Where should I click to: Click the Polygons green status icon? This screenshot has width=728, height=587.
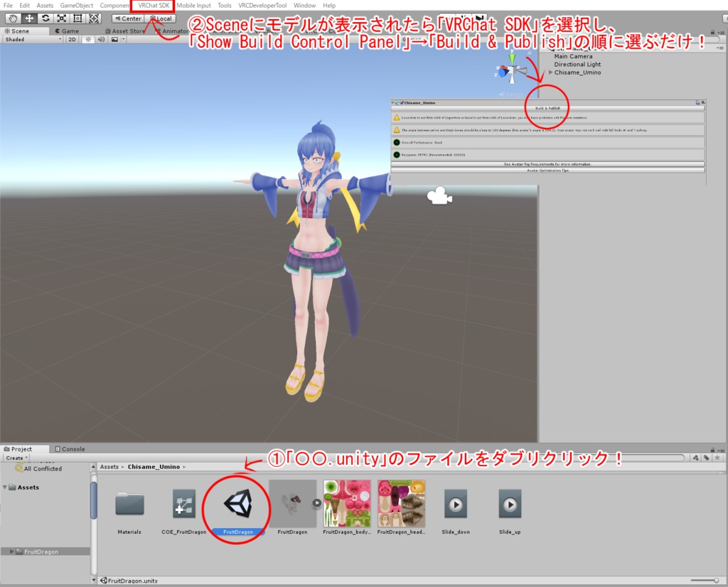(x=397, y=154)
